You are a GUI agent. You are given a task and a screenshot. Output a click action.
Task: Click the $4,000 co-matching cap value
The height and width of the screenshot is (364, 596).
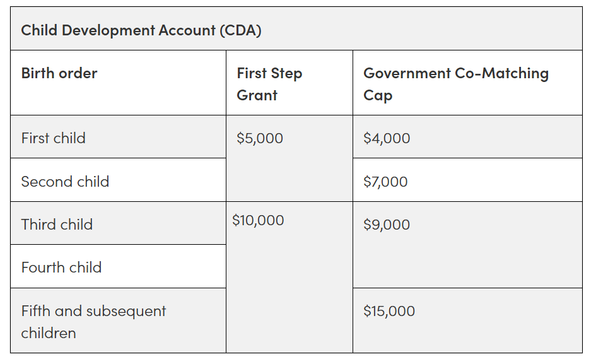(x=387, y=138)
